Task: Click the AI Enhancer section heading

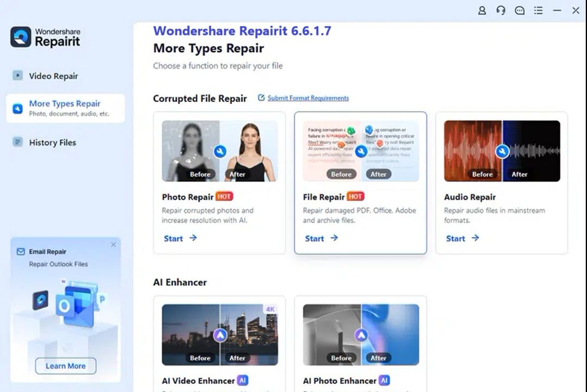Action: [180, 282]
